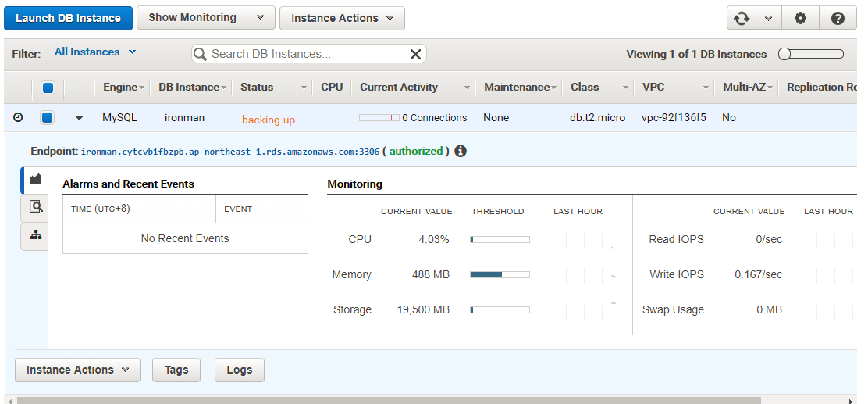This screenshot has width=868, height=404.
Task: Focus the Search DB Instances field
Action: pos(304,54)
